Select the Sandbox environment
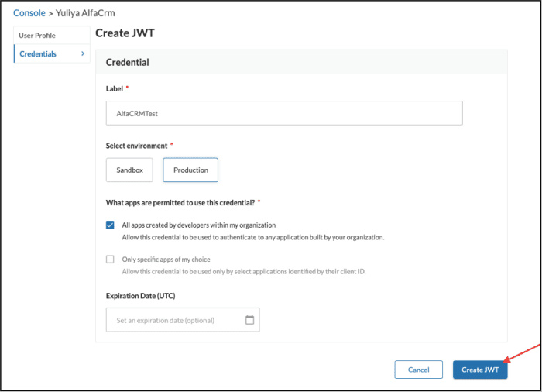542x392 pixels. coord(129,170)
